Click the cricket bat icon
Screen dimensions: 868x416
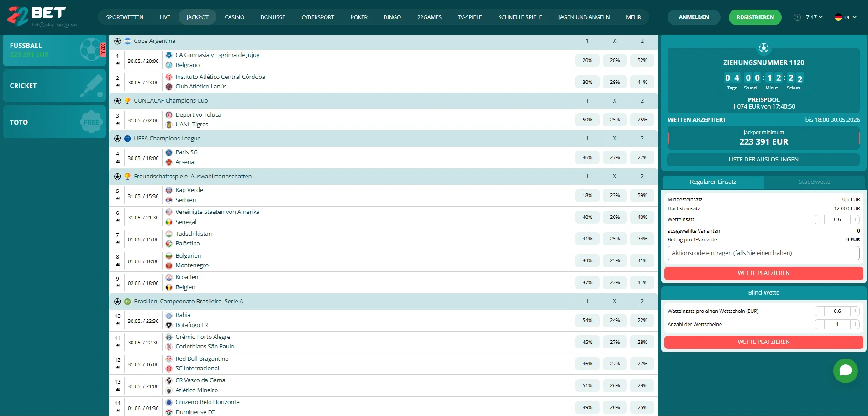click(92, 86)
